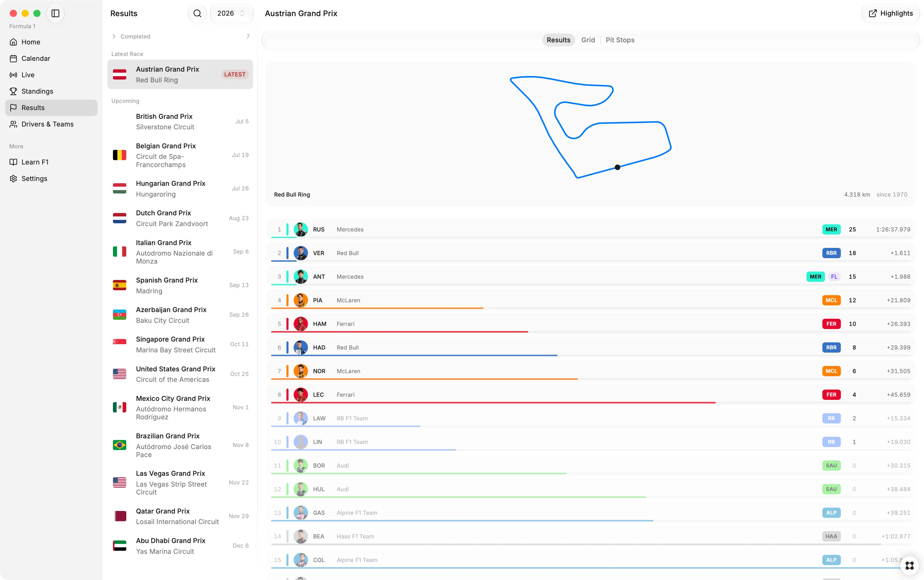
Task: Click the Standings trophy icon
Action: [x=13, y=91]
